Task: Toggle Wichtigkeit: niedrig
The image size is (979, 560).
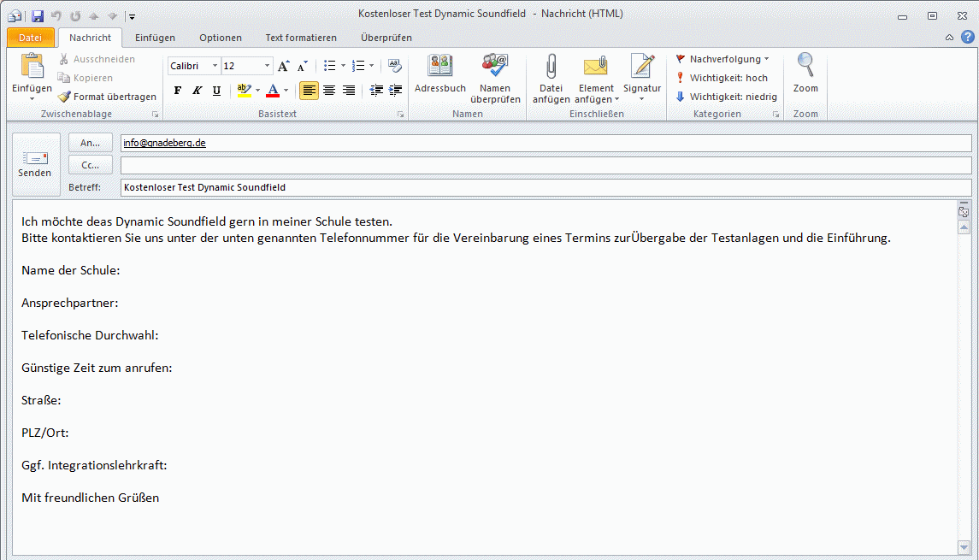Action: pyautogui.click(x=726, y=96)
